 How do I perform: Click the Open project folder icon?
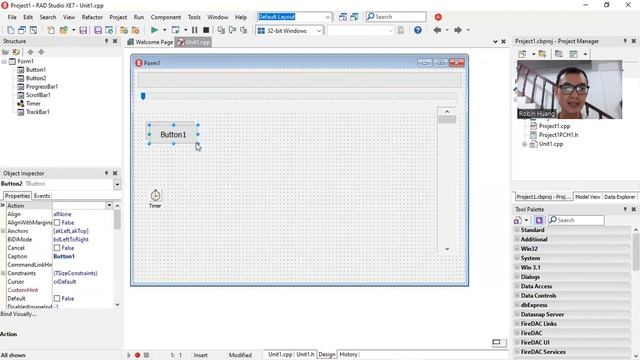(x=64, y=30)
